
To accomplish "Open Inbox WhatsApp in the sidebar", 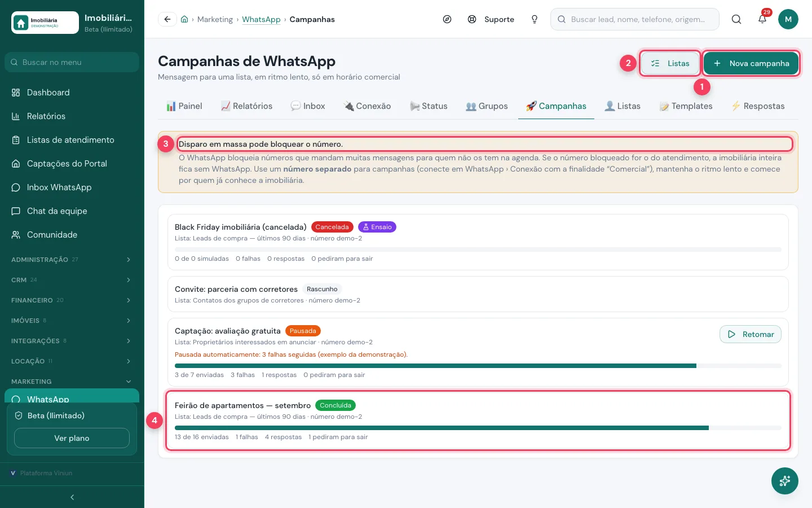I will click(72, 187).
